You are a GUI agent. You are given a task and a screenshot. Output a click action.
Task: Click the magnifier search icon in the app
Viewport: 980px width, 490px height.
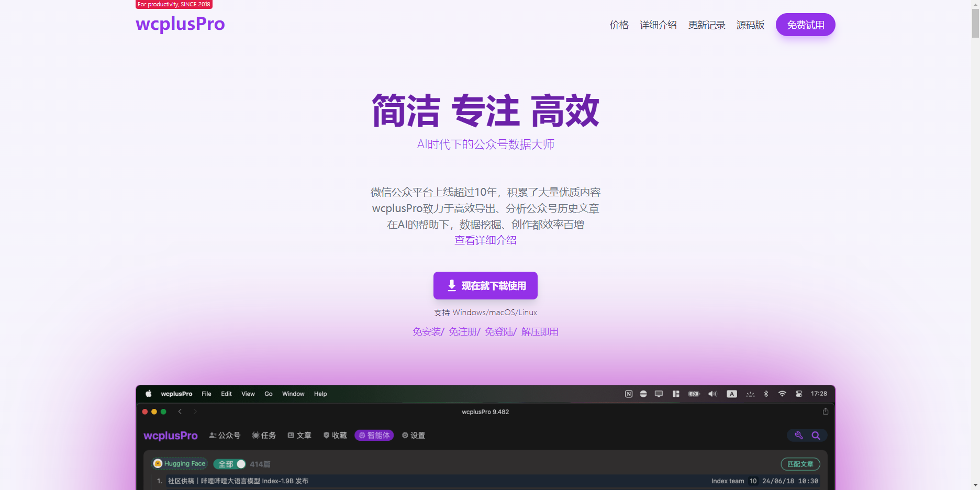816,436
